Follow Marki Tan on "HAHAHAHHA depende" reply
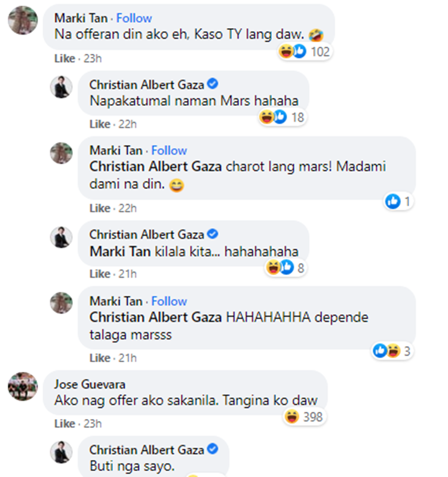This screenshot has width=448, height=477. click(x=169, y=301)
